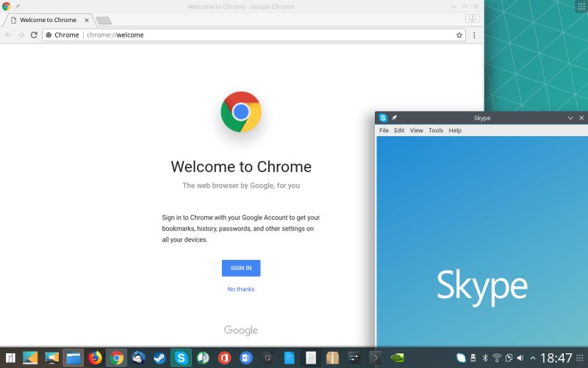Click the Chrome site info chip
The height and width of the screenshot is (368, 588).
pyautogui.click(x=62, y=35)
